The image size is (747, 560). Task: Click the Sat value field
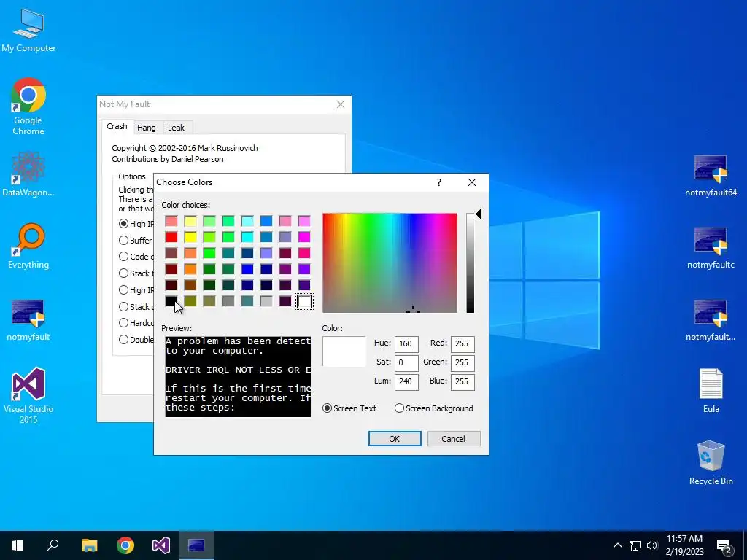coord(406,362)
